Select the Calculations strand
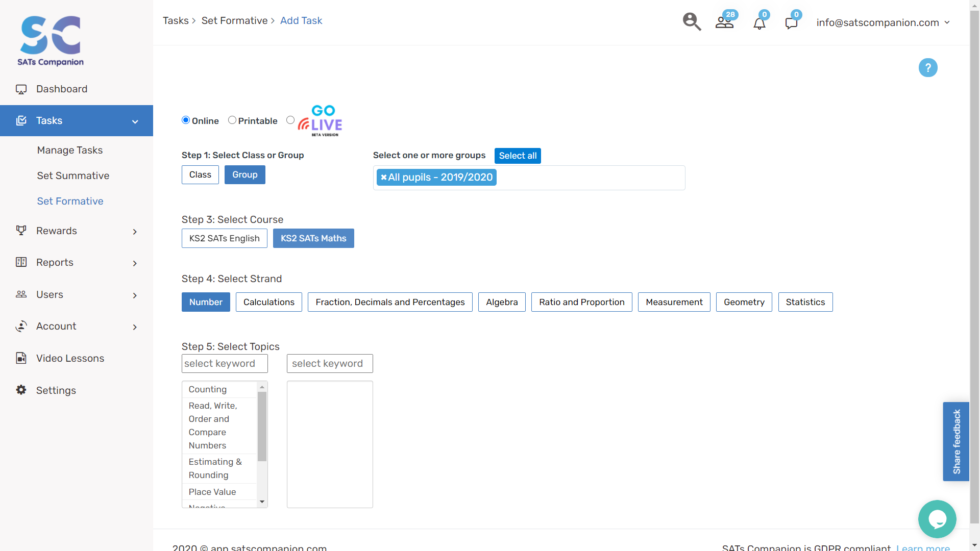This screenshot has height=551, width=980. click(x=269, y=302)
